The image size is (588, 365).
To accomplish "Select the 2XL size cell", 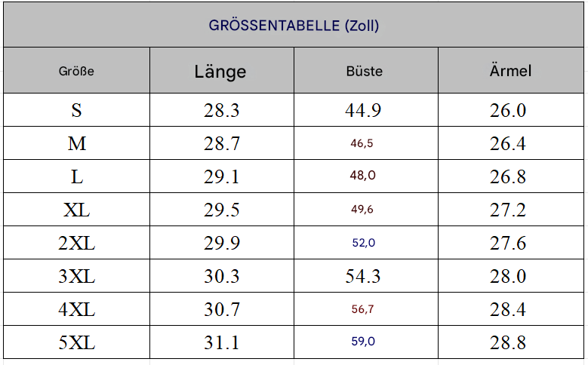I will (76, 243).
